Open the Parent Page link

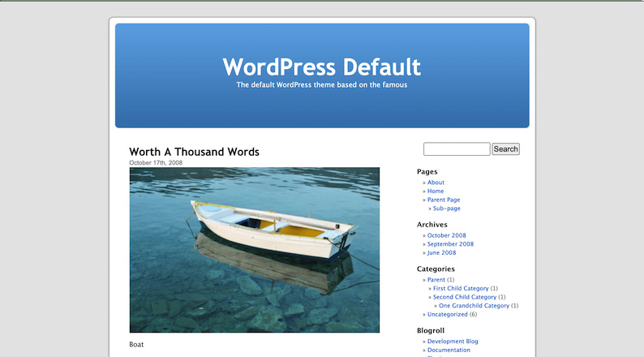pos(444,200)
